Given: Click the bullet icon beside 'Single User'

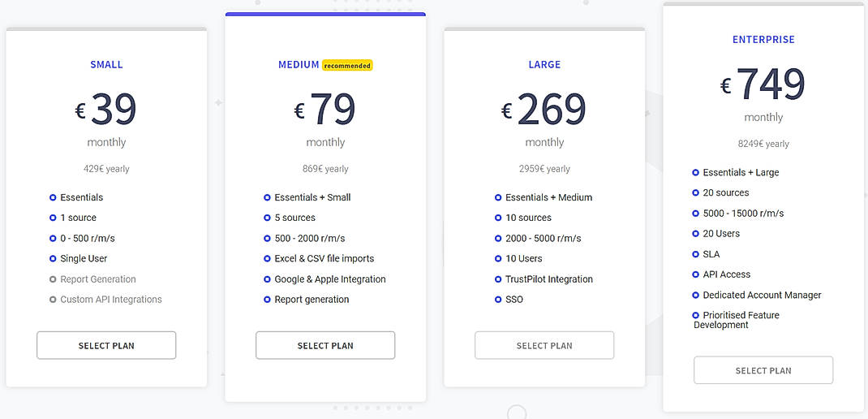Looking at the screenshot, I should [x=53, y=259].
